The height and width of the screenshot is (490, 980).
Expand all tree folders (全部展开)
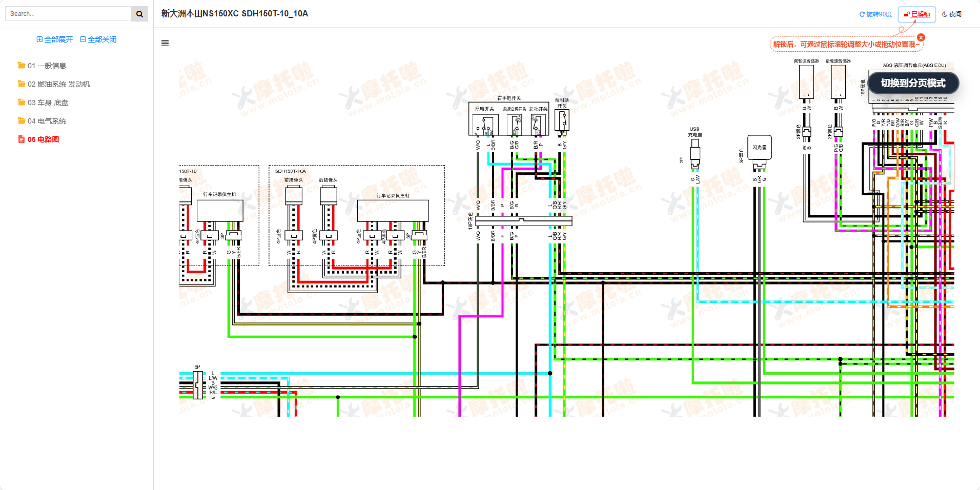pos(55,39)
